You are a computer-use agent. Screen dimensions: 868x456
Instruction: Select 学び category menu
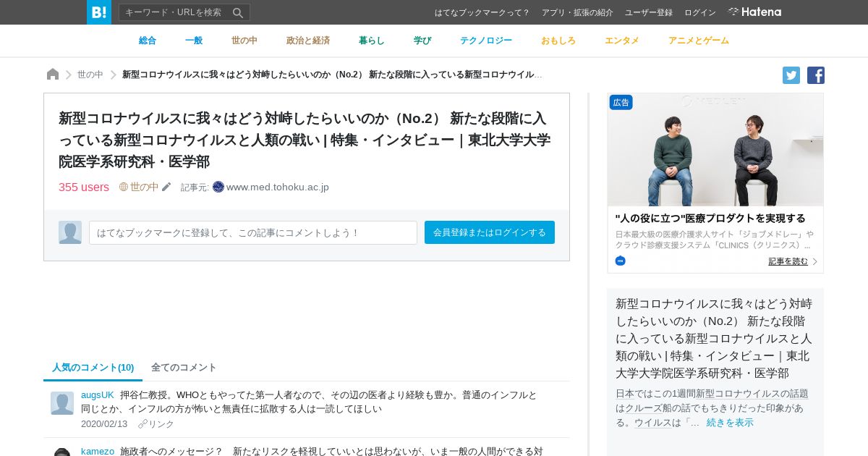tap(422, 41)
